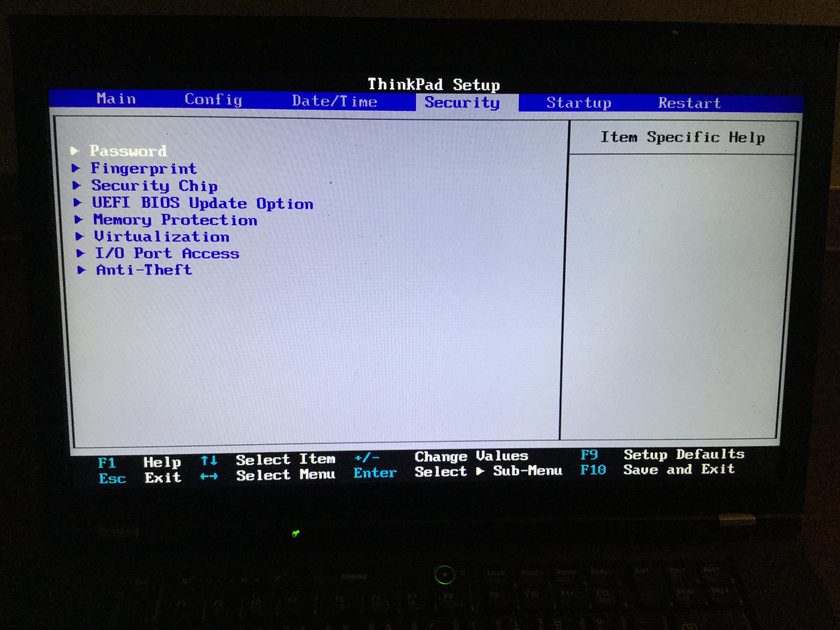Click the up-down arrows Select Item icon
The height and width of the screenshot is (630, 840).
(x=209, y=461)
